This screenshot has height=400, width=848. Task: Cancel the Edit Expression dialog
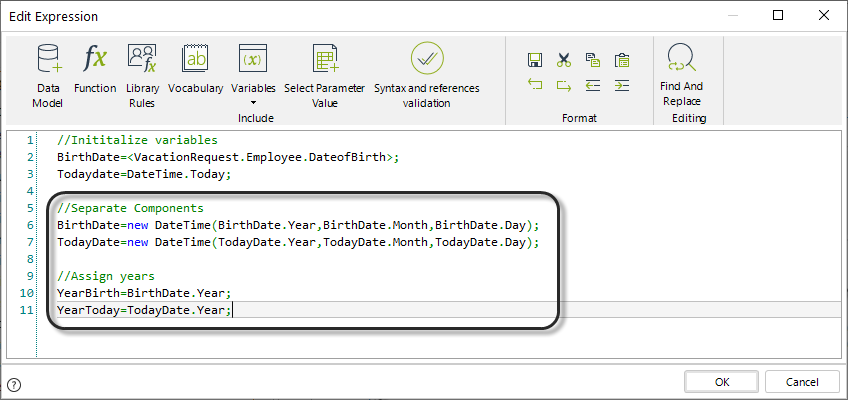(802, 382)
